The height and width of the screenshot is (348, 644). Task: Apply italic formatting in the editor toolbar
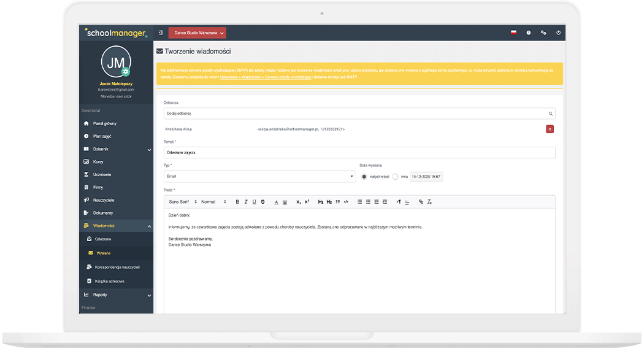pyautogui.click(x=246, y=202)
